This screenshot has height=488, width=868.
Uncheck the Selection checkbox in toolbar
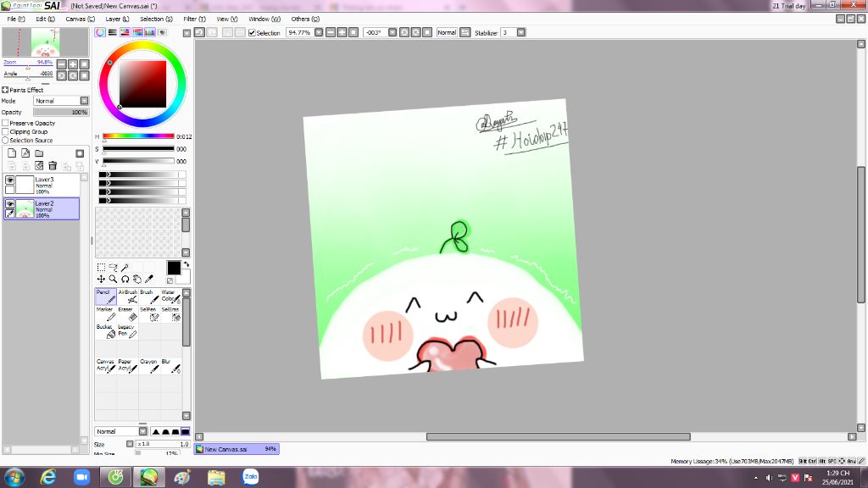252,33
